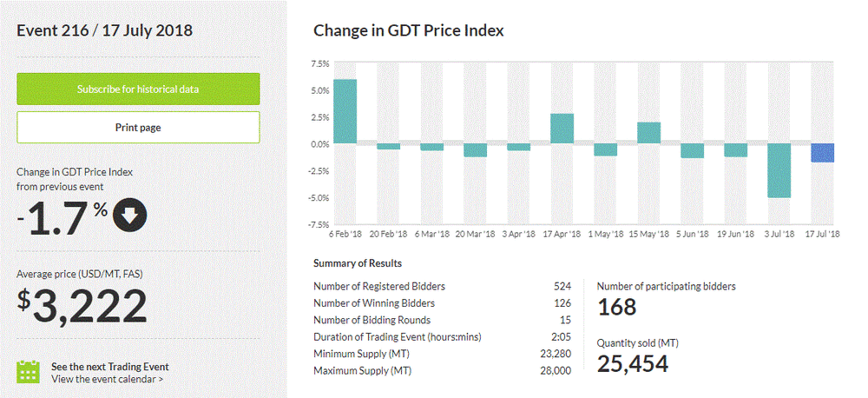Select the 15 May '18 chart bar
Screen dimensions: 868x398
click(x=649, y=132)
